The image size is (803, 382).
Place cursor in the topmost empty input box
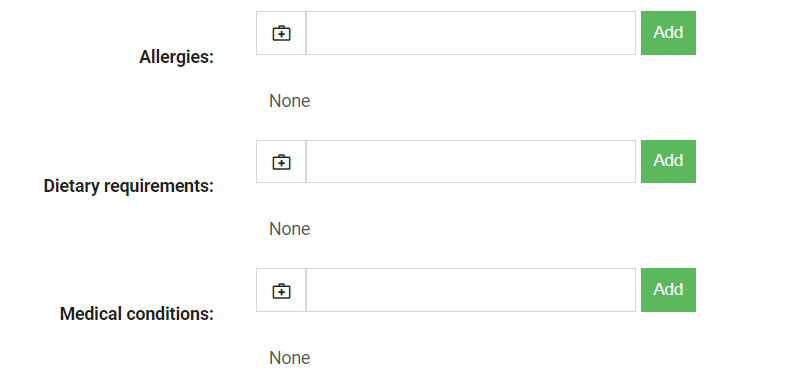tap(471, 33)
